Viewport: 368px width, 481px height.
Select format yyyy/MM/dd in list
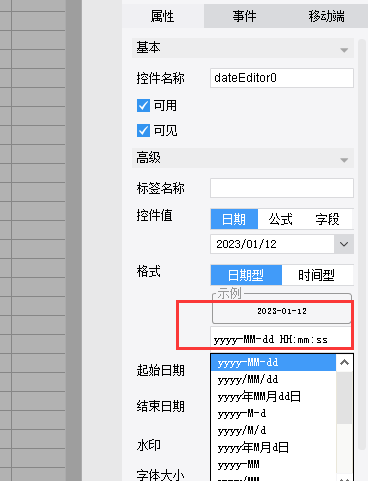[273, 379]
